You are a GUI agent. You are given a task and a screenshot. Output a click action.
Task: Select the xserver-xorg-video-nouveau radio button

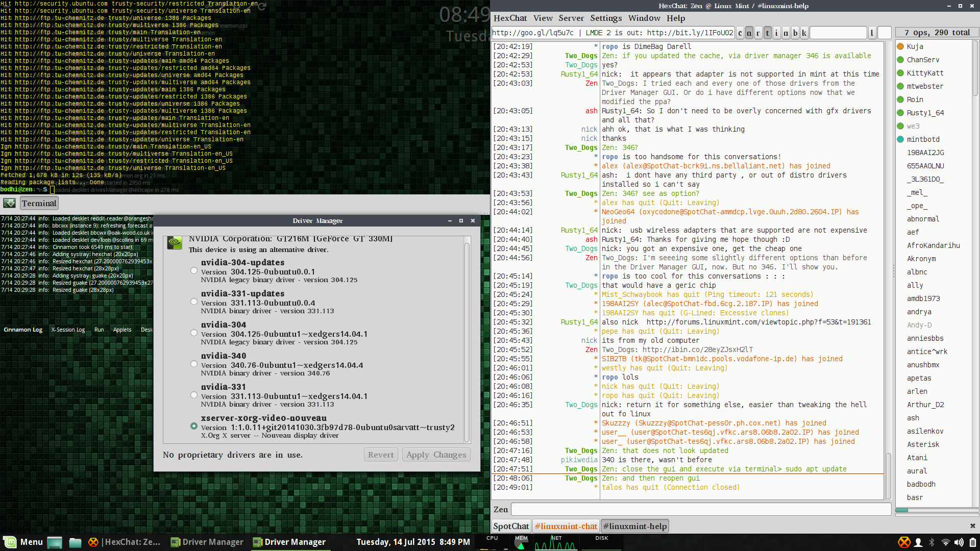coord(194,426)
